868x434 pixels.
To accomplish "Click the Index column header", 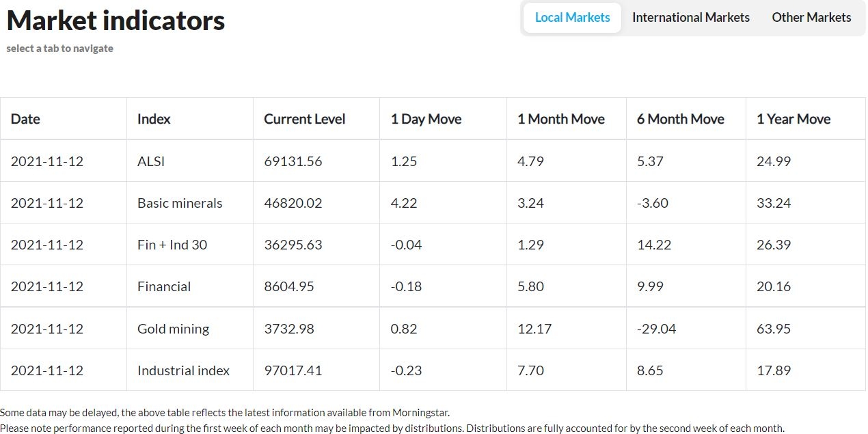I will click(x=154, y=119).
